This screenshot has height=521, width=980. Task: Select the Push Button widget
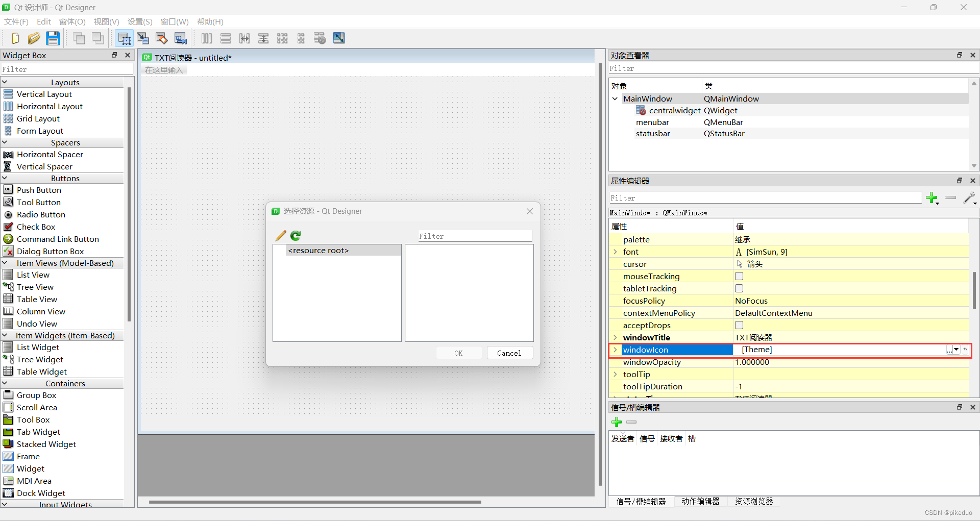39,190
